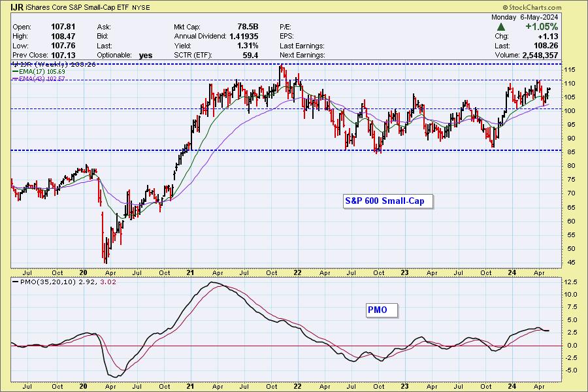Screen dimensions: 588x392
Task: Click the 100 price axis label
Action: click(x=569, y=111)
